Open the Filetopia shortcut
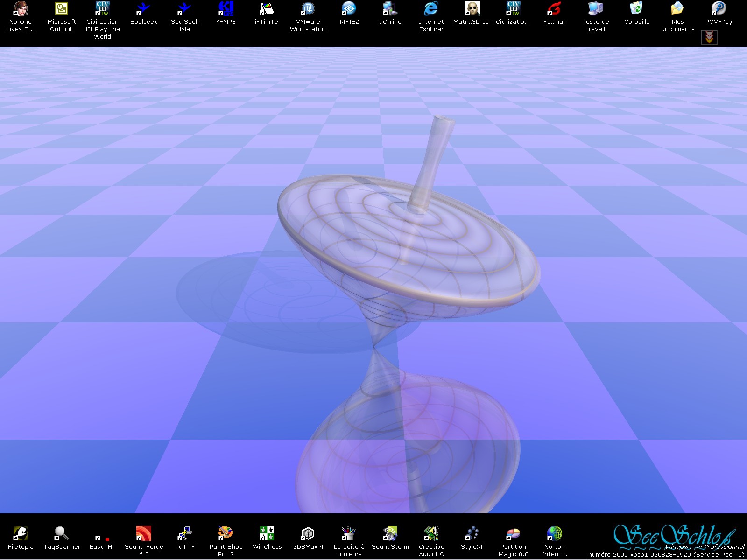 [21, 533]
